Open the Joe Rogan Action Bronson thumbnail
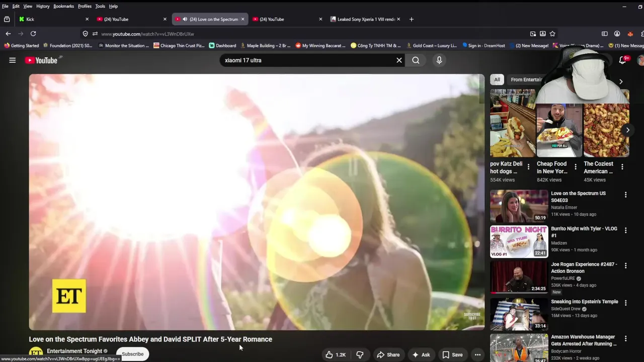This screenshot has height=362, width=644. [519, 277]
